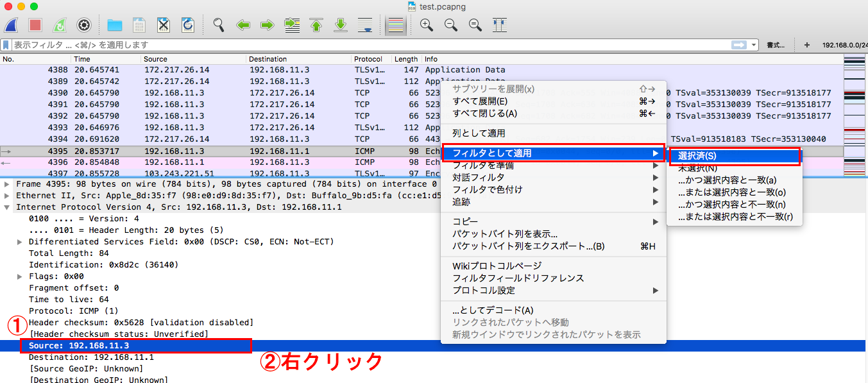Open display filter bookmarks icon

tap(6, 46)
